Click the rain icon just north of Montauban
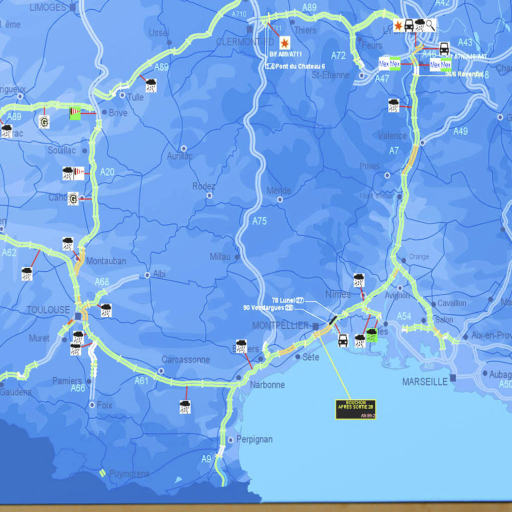Screen dimensions: 512x512 tap(68, 244)
